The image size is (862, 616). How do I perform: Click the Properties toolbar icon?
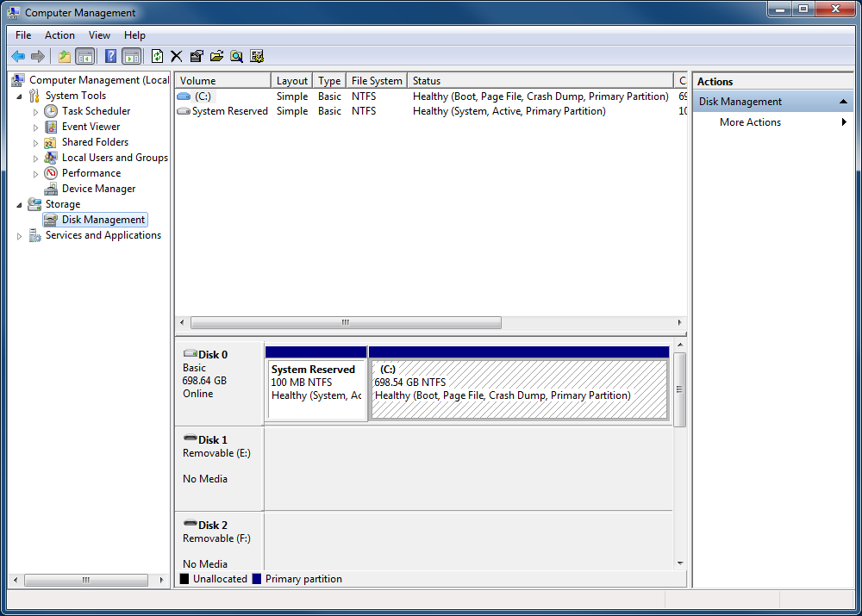[197, 56]
